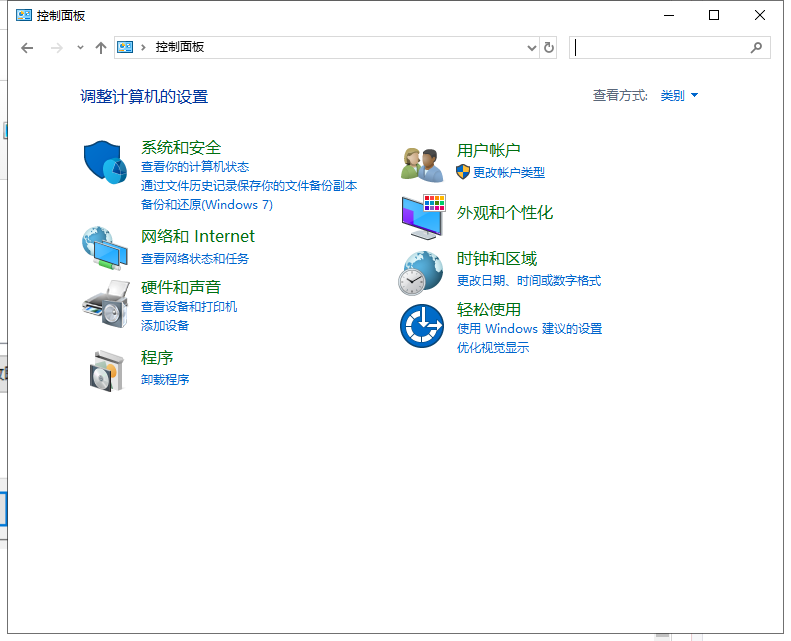Image resolution: width=791 pixels, height=641 pixels.
Task: Click the search magnifier icon
Action: (756, 47)
